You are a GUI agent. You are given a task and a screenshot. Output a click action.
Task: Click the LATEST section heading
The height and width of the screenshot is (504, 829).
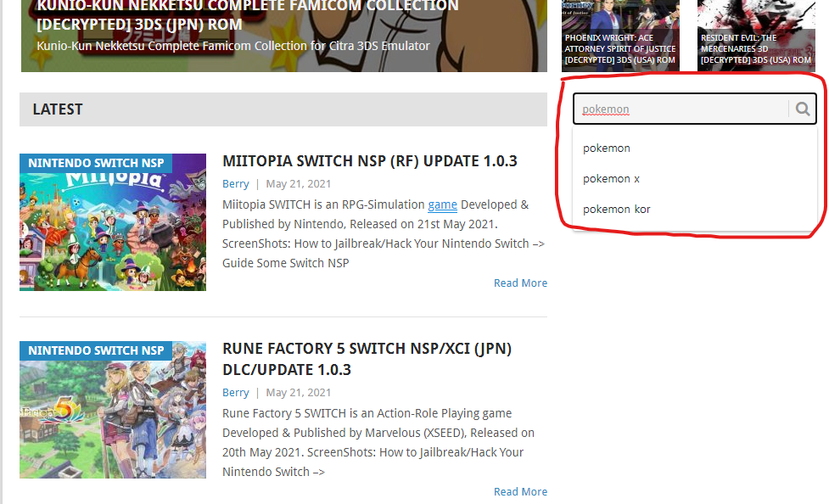[58, 109]
